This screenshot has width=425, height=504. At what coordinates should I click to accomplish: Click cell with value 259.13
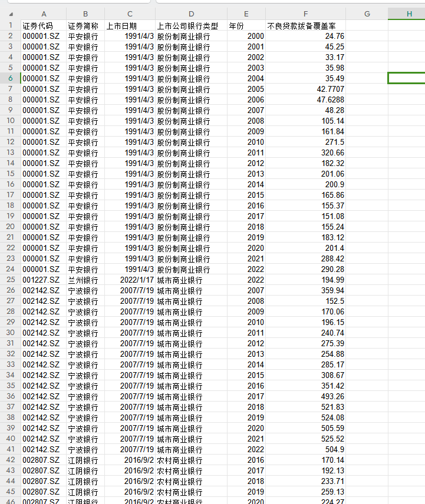[x=306, y=492]
